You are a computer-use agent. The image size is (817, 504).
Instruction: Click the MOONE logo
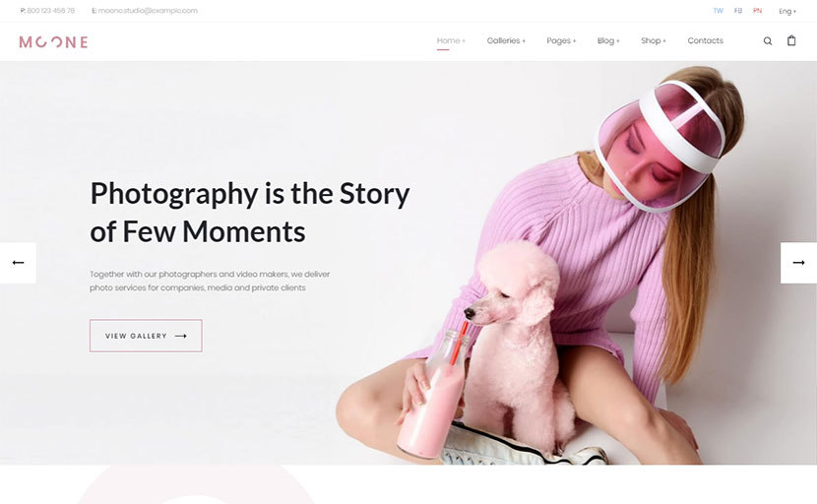click(x=53, y=42)
